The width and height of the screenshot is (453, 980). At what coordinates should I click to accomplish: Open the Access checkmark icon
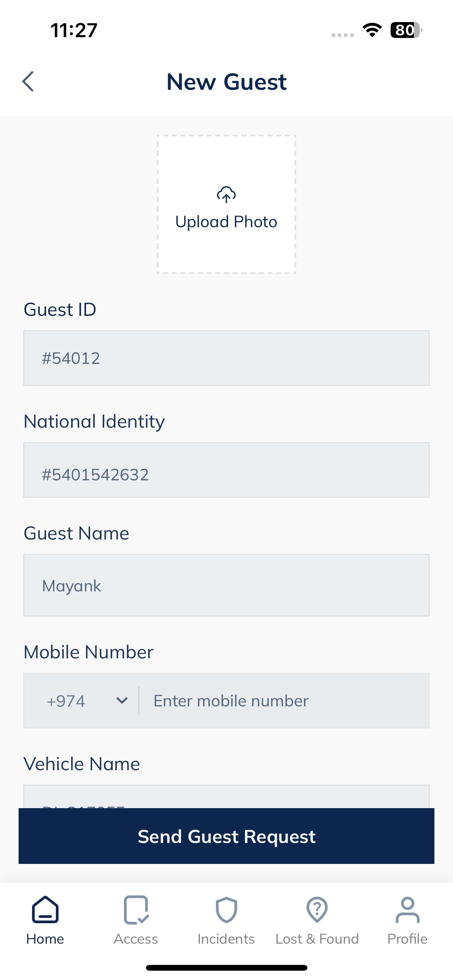click(x=136, y=910)
